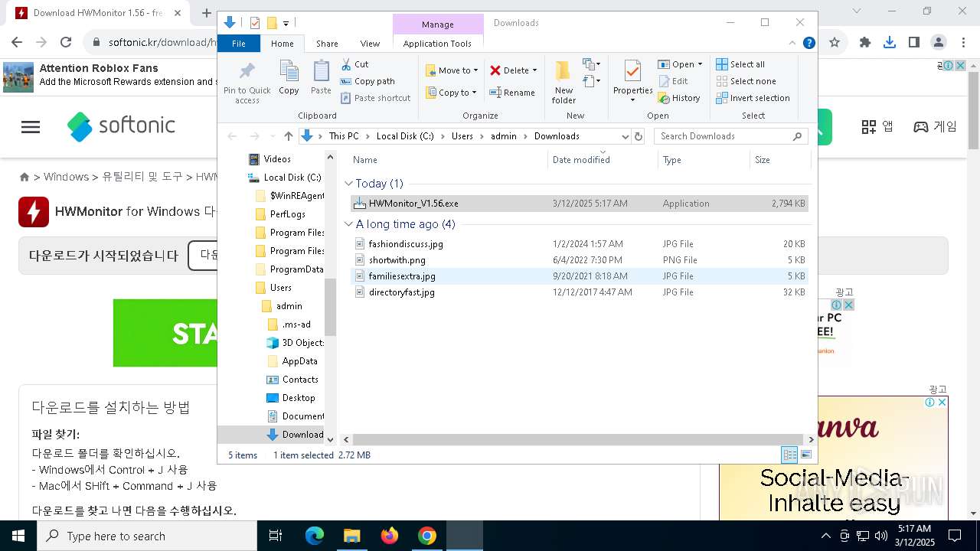Image resolution: width=980 pixels, height=551 pixels.
Task: Click Copy path command
Action: click(367, 81)
